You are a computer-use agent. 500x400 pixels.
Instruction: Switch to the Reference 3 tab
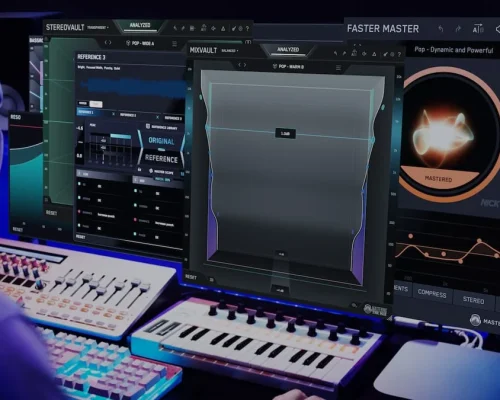pyautogui.click(x=173, y=118)
